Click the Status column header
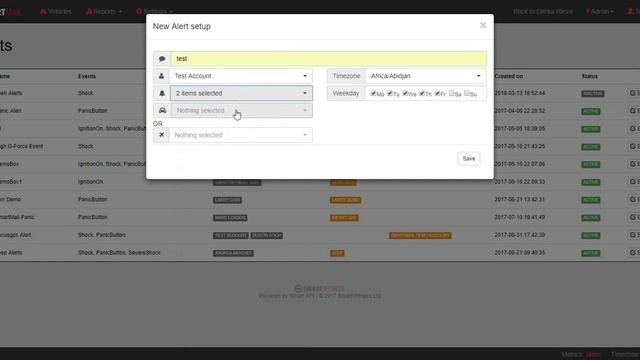Screen dimensions: 640x360 [x=590, y=76]
